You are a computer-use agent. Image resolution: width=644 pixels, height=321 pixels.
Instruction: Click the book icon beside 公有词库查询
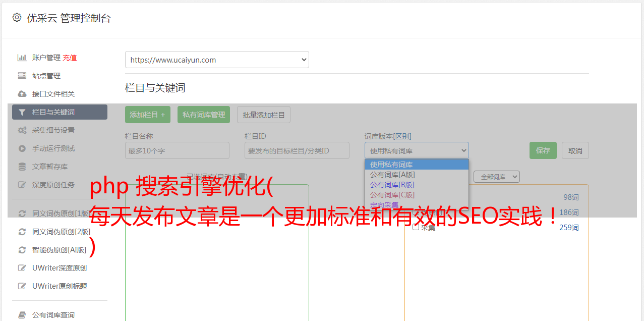[x=22, y=315]
